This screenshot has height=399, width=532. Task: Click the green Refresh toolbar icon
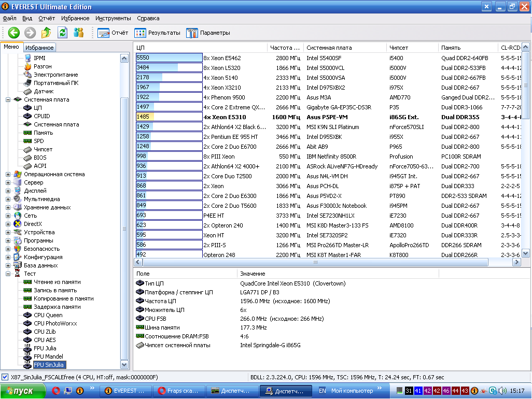coord(62,33)
